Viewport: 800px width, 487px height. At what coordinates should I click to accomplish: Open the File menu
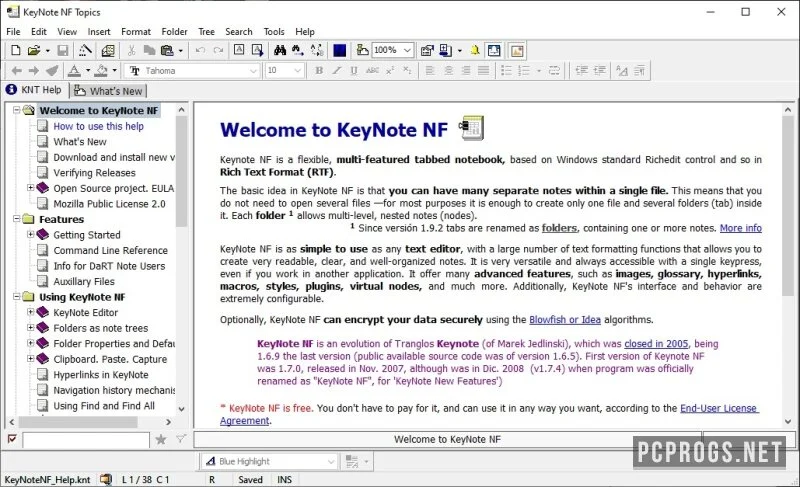pyautogui.click(x=13, y=32)
